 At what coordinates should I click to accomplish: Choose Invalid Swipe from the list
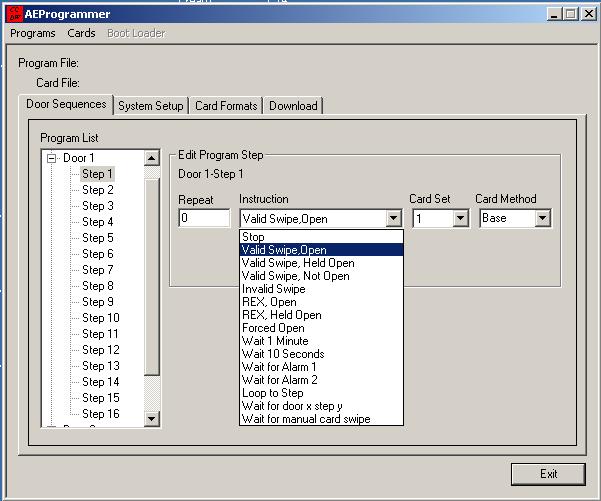coord(321,289)
